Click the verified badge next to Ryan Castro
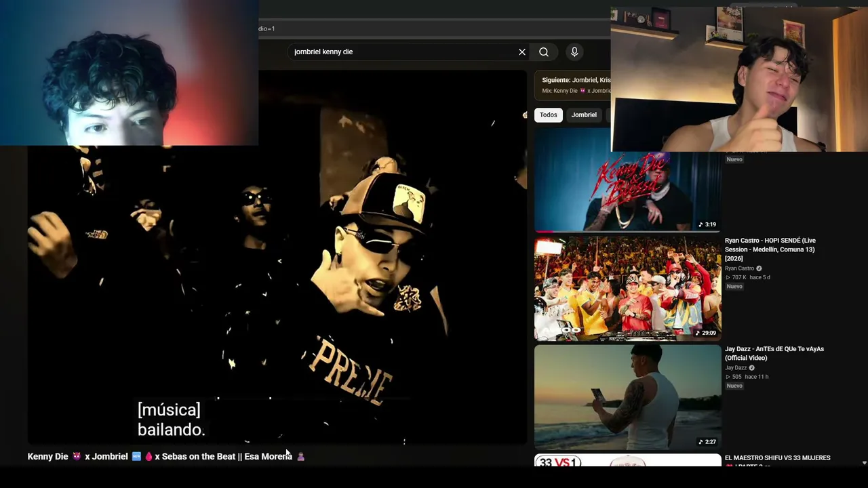The width and height of the screenshot is (868, 488). tap(759, 268)
